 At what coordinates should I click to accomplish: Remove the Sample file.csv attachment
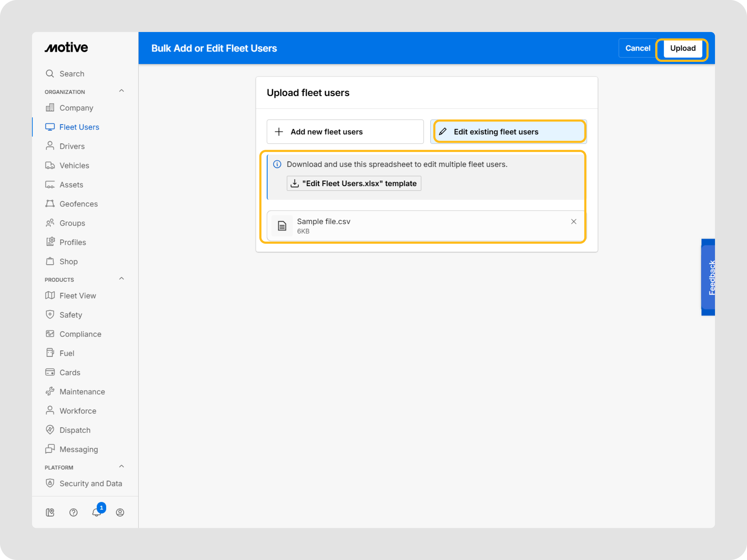(x=573, y=221)
